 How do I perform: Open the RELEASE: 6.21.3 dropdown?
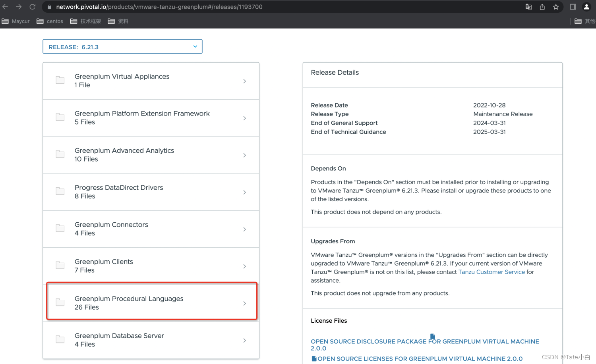pyautogui.click(x=122, y=46)
